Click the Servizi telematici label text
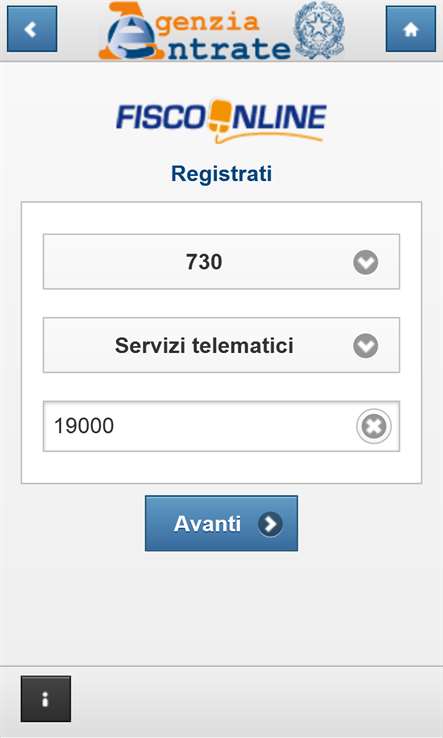 [x=204, y=346]
